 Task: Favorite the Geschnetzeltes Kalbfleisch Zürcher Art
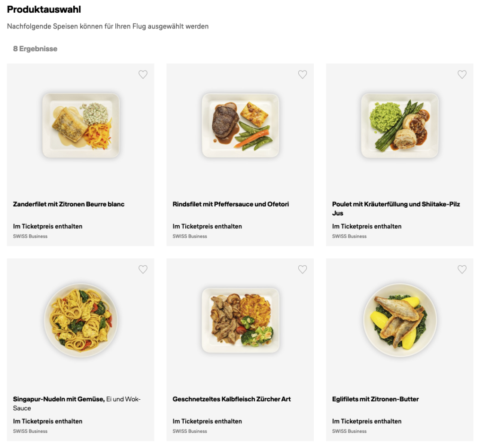point(302,269)
